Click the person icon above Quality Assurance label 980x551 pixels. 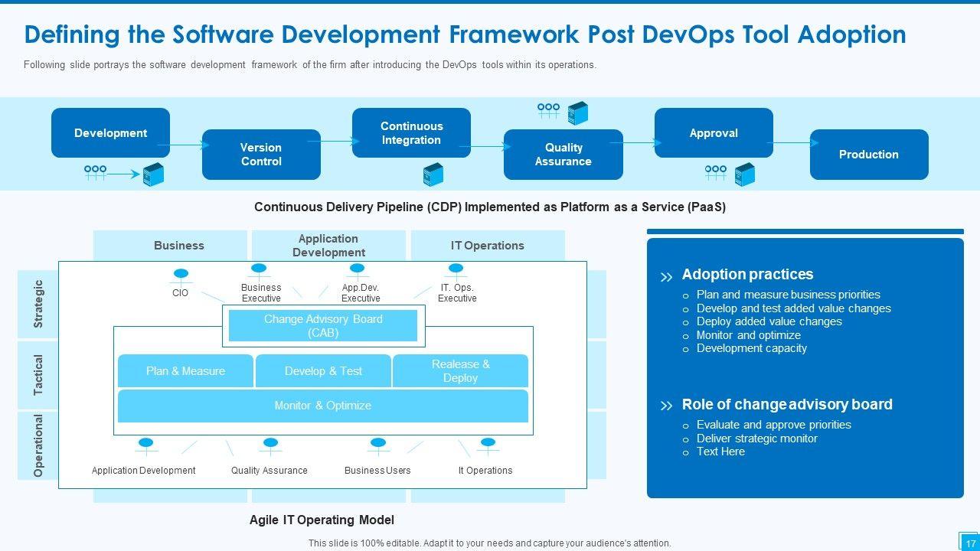coord(270,444)
